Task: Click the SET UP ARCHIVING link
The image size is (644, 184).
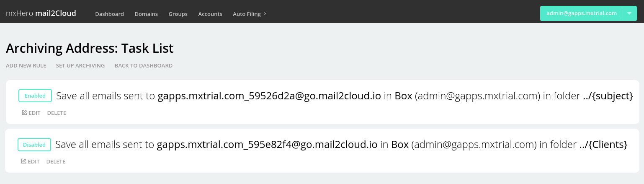Action: click(x=80, y=66)
